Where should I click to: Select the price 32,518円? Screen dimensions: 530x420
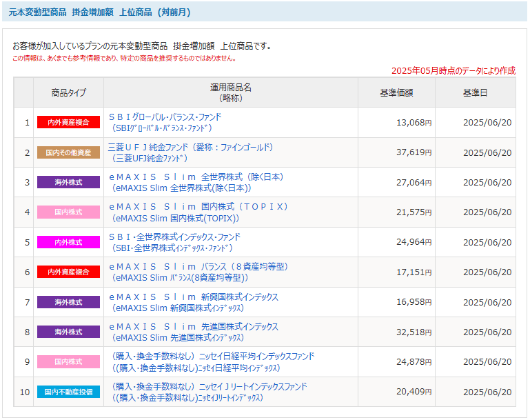coord(414,332)
